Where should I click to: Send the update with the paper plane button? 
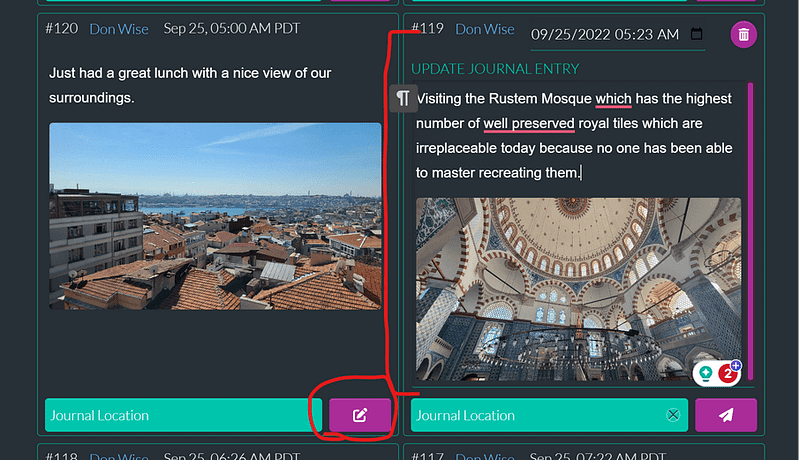726,415
